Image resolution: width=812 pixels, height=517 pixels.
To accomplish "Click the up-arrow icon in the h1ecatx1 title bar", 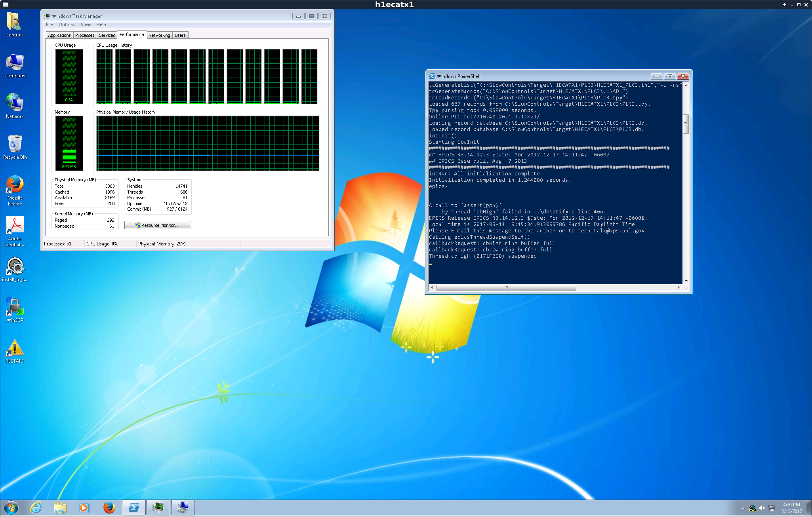I will pyautogui.click(x=784, y=5).
